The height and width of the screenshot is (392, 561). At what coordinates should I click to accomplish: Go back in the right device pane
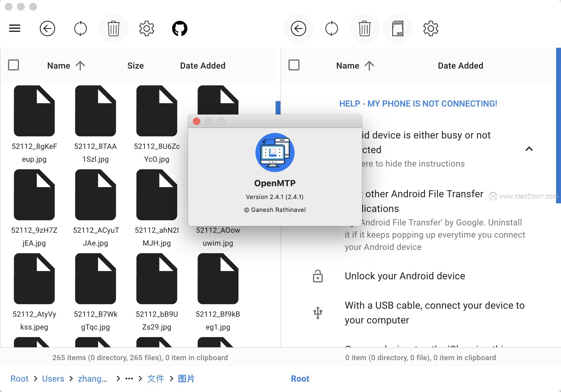(299, 28)
